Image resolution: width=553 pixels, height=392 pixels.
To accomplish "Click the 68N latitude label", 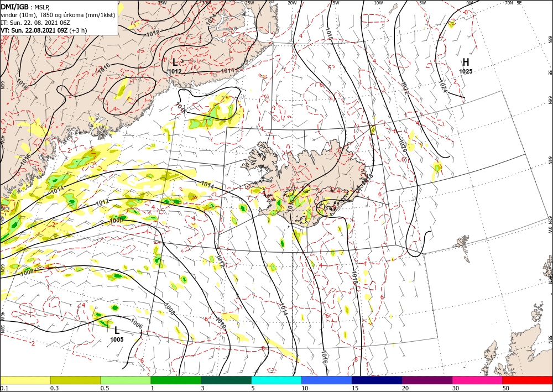I will coord(550,39).
